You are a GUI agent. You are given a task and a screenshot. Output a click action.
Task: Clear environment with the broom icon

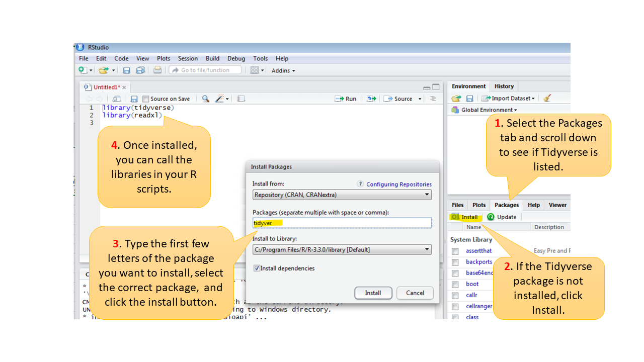pyautogui.click(x=547, y=99)
